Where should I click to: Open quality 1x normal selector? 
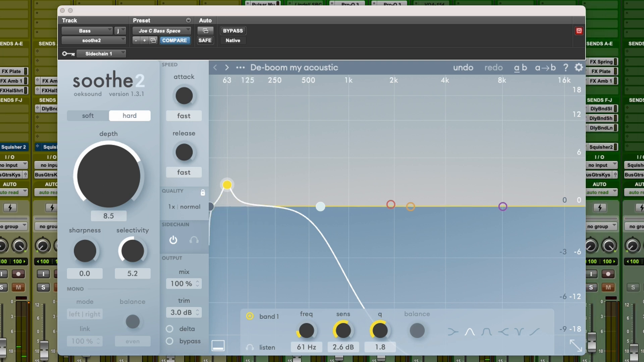(184, 207)
